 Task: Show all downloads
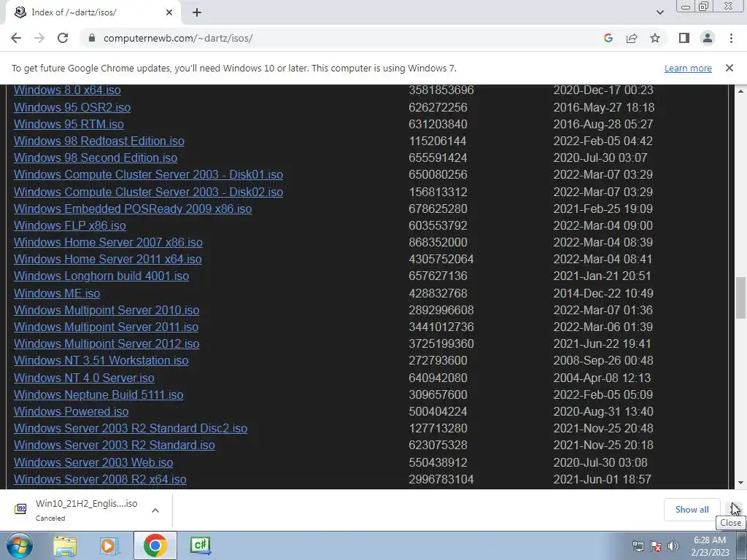pos(692,510)
